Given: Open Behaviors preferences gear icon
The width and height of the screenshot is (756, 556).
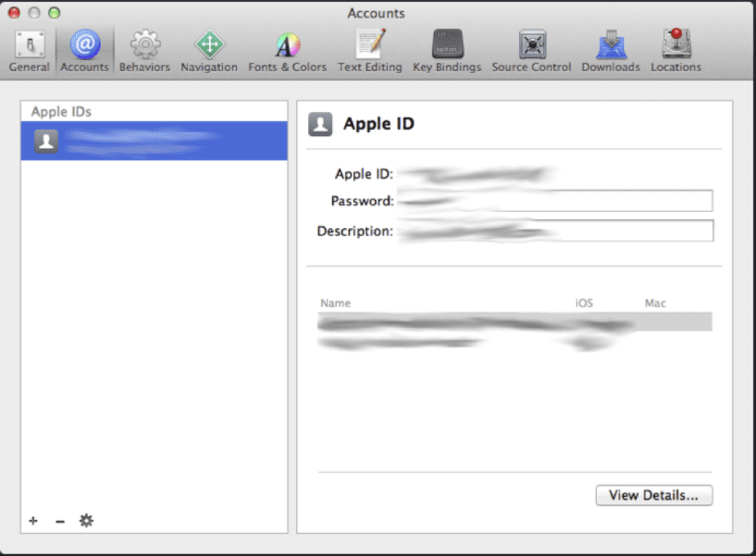Looking at the screenshot, I should tap(145, 52).
